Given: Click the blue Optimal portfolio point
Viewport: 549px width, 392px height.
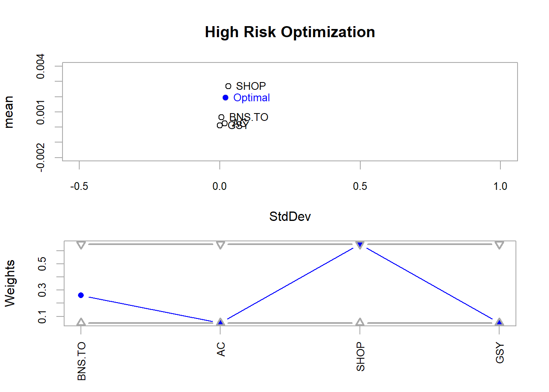Looking at the screenshot, I should click(x=225, y=98).
